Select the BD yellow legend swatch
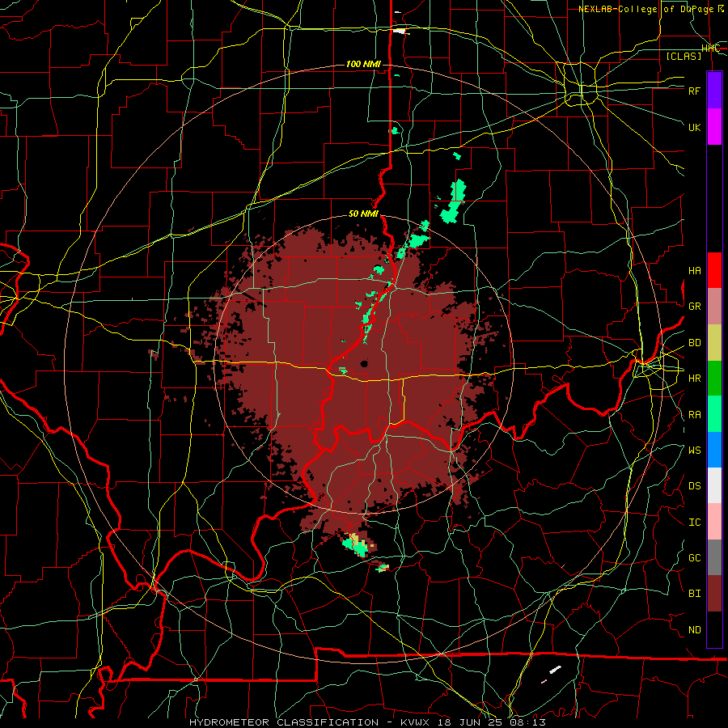Image resolution: width=728 pixels, height=728 pixels. tap(714, 343)
